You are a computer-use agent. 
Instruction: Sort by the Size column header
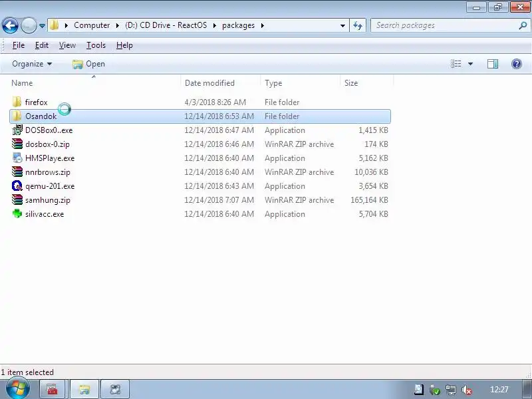click(x=351, y=83)
